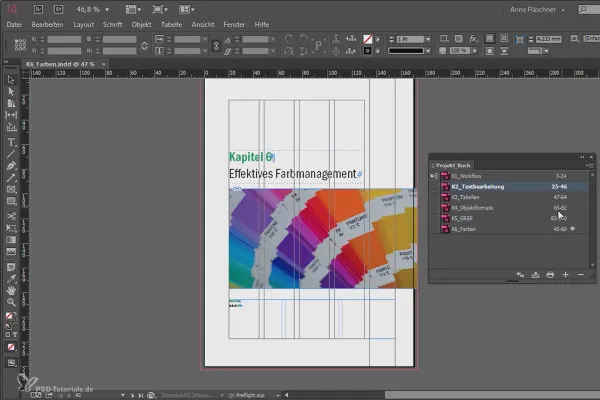Viewport: 600px width, 400px height.
Task: Click the synchronize book documents icon
Action: click(x=521, y=274)
